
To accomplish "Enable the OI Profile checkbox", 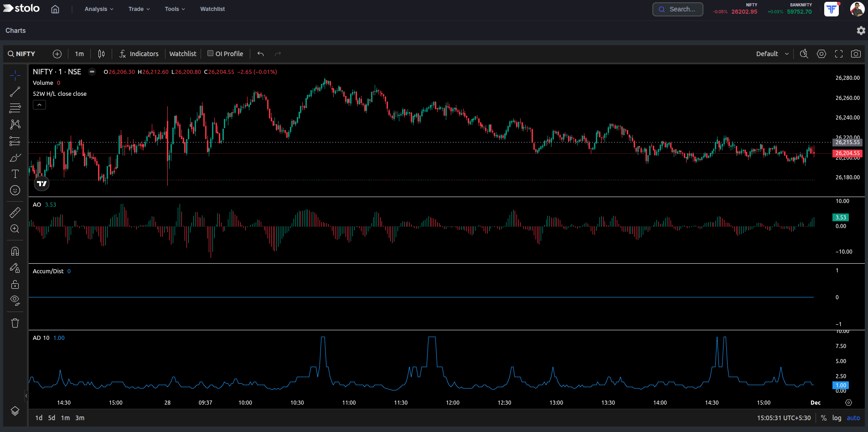I will 211,53.
